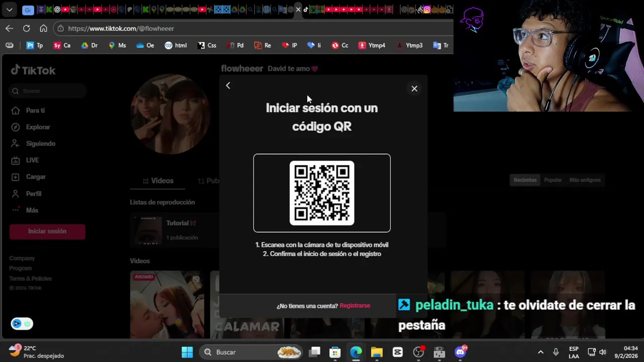This screenshot has width=644, height=362.
Task: Open the Program footer link
Action: 20,268
